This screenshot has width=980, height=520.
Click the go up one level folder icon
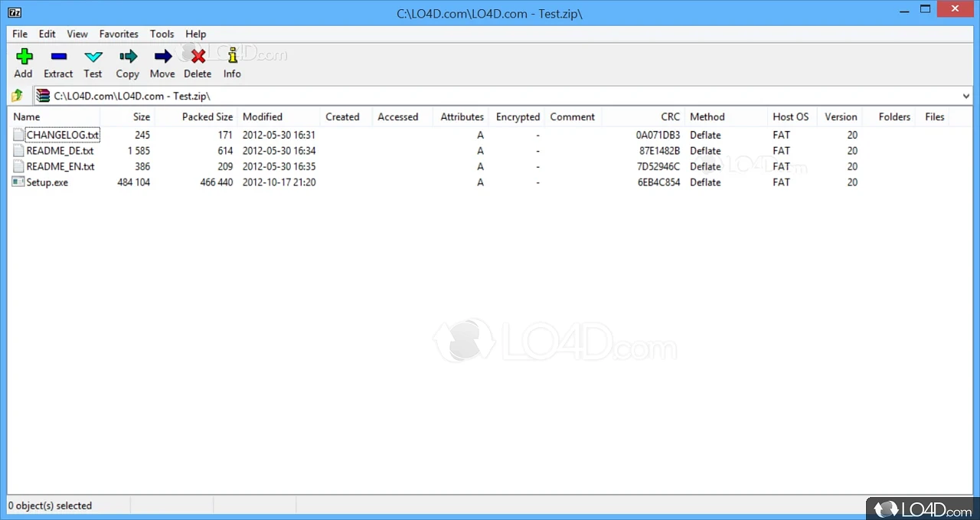pos(17,95)
